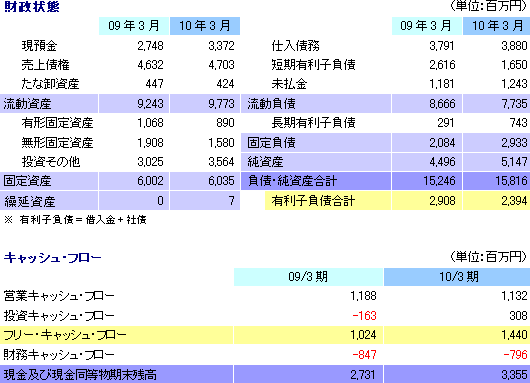This screenshot has width=530, height=383.
Task: Click the 現預金 row label
Action: point(39,46)
